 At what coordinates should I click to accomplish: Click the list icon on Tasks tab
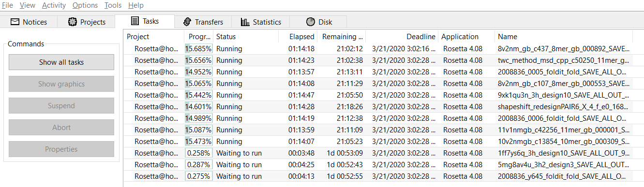click(135, 21)
